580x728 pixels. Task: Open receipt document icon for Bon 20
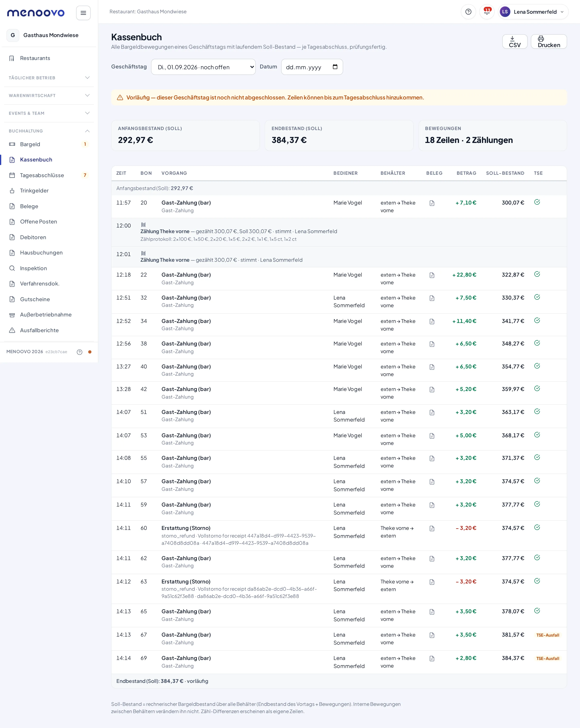432,203
